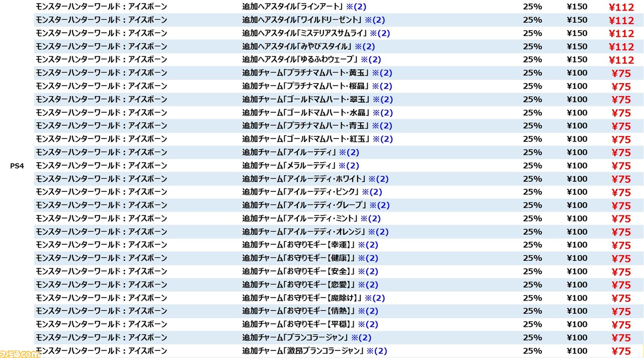The width and height of the screenshot is (644, 358).
Task: Select the 25% discount for みやびスタイル
Action: pyautogui.click(x=532, y=46)
